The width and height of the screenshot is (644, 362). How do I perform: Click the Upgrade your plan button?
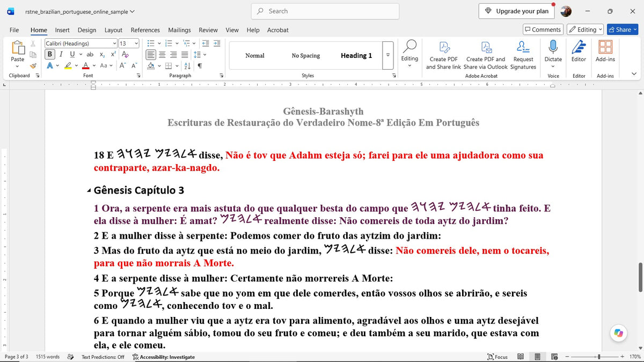pos(517,11)
